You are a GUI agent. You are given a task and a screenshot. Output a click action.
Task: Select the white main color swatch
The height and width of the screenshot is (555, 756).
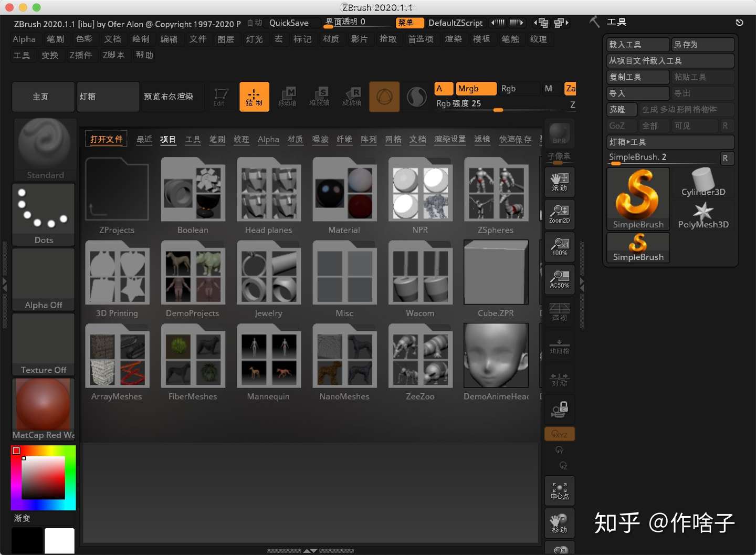(x=59, y=540)
